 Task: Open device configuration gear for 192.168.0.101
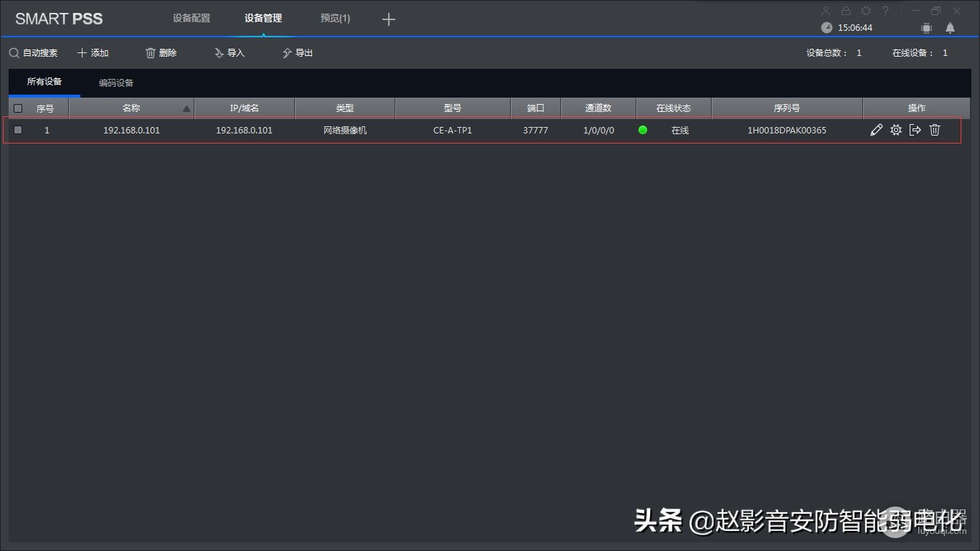coord(896,130)
